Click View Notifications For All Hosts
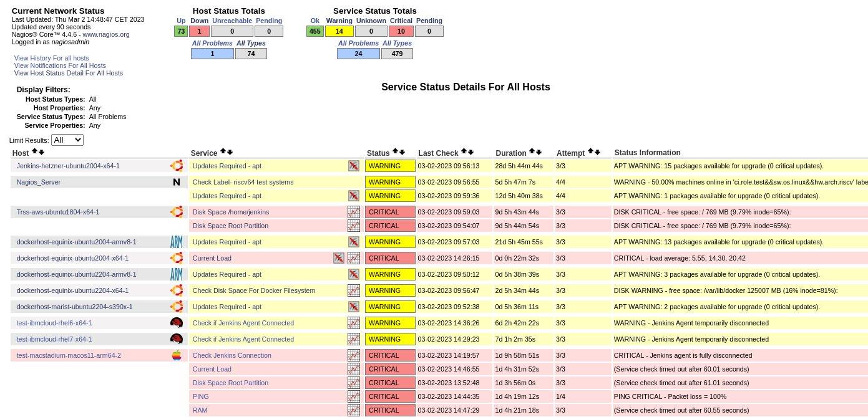Viewport: 868px width, 417px height. click(59, 65)
